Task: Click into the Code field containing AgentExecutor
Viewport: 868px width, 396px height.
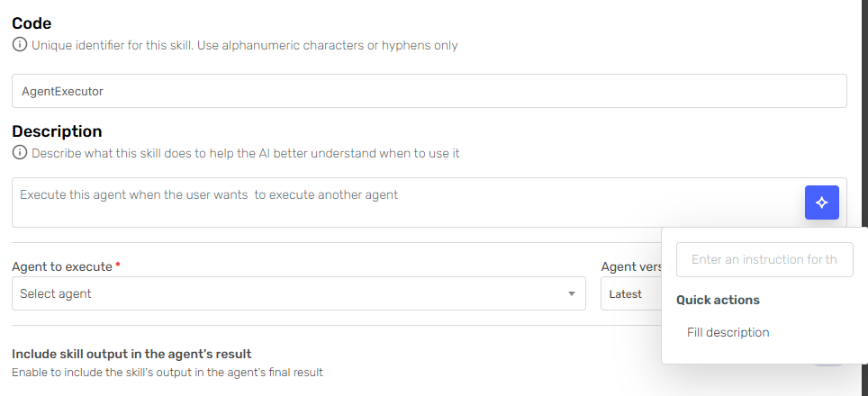Action: click(x=429, y=91)
